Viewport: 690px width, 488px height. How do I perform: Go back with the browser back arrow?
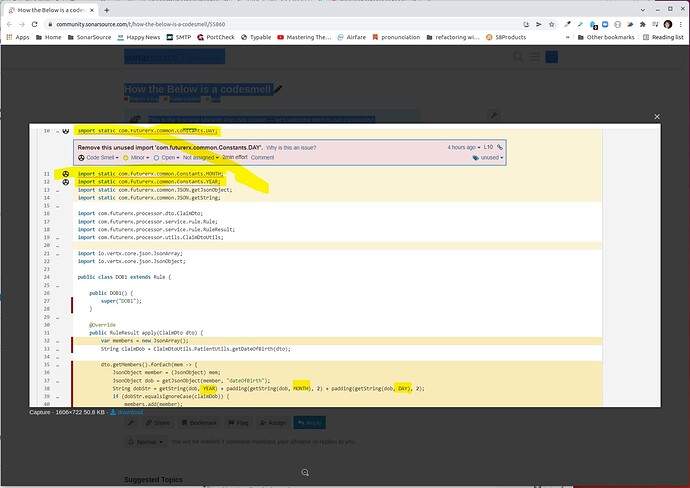pos(10,24)
